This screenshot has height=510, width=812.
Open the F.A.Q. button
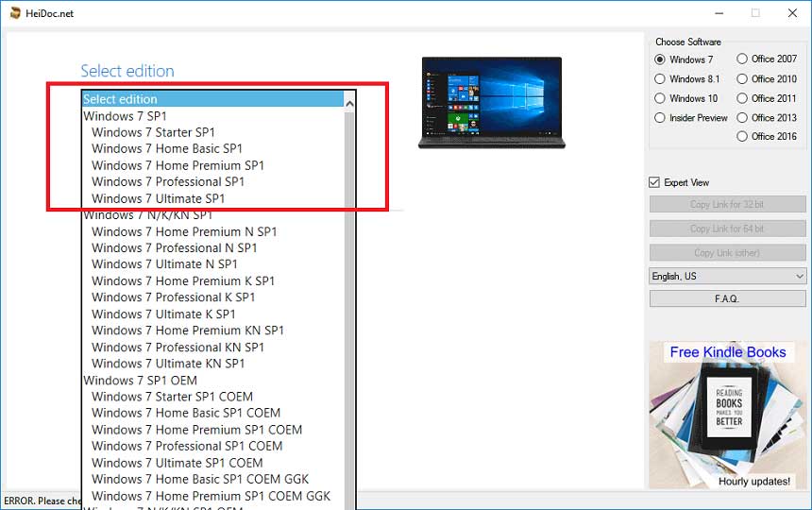point(727,298)
